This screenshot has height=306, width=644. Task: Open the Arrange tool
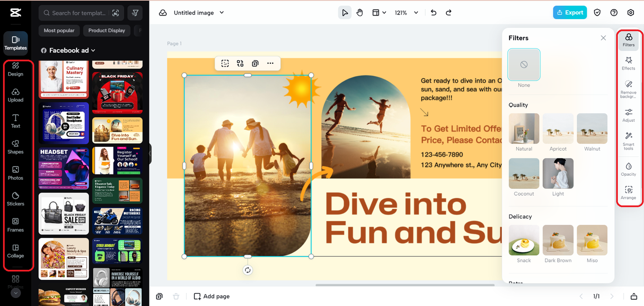628,192
